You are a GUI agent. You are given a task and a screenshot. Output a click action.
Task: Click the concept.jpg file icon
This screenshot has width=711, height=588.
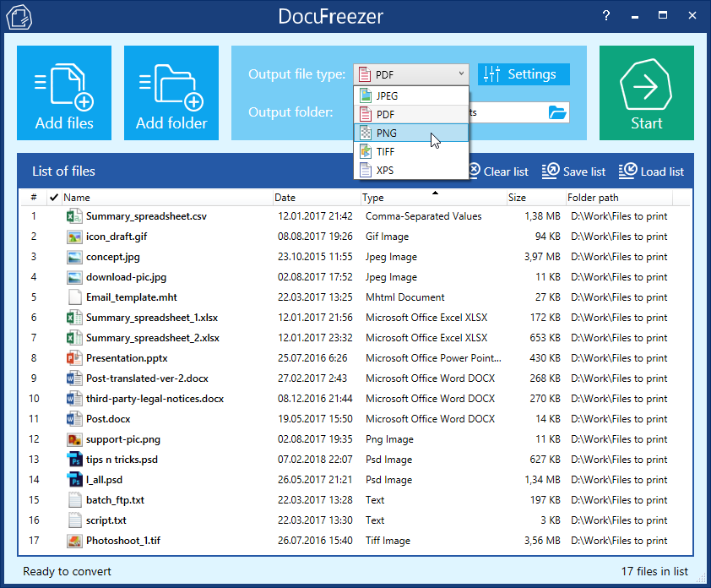coord(74,257)
